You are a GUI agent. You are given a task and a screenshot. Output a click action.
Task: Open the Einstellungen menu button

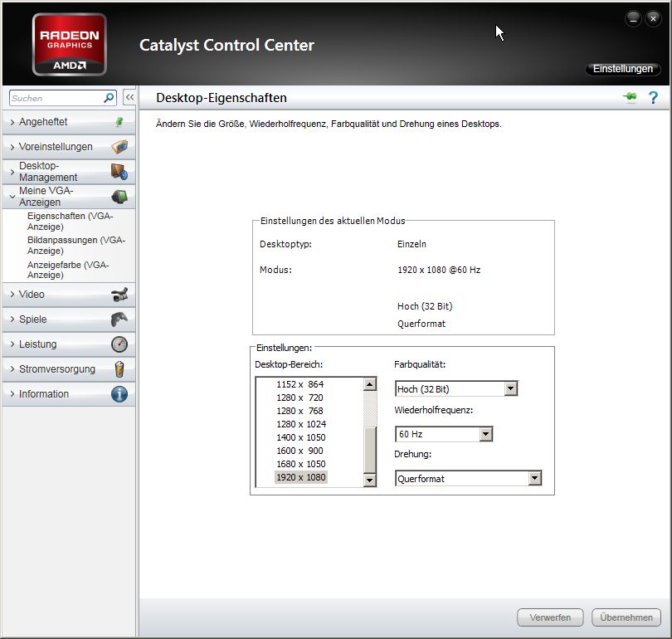623,69
